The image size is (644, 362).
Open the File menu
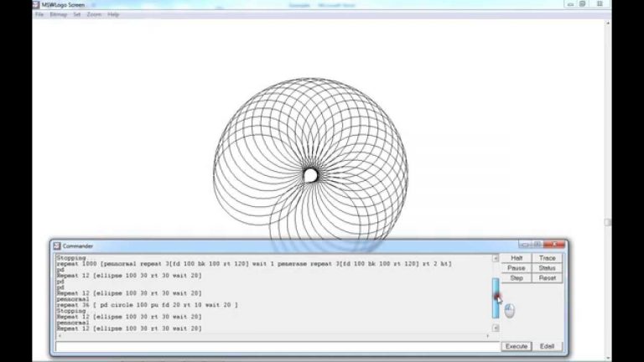(x=39, y=14)
